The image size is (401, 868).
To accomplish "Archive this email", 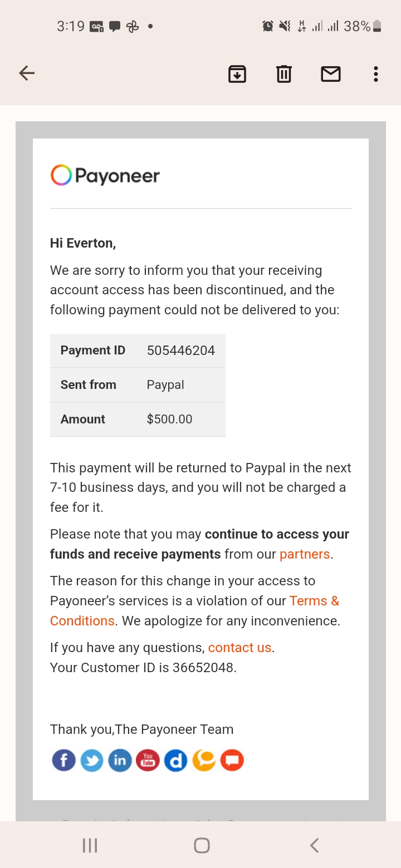I will pos(237,73).
